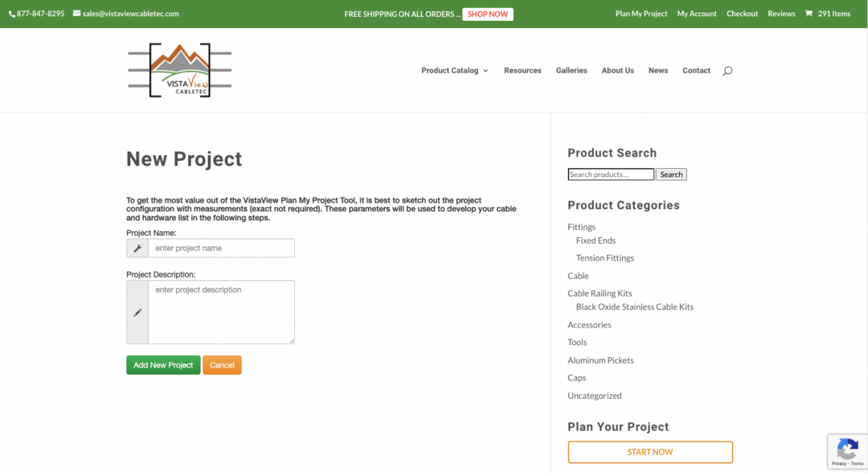
Task: Click into the Project Description textarea
Action: pyautogui.click(x=221, y=312)
